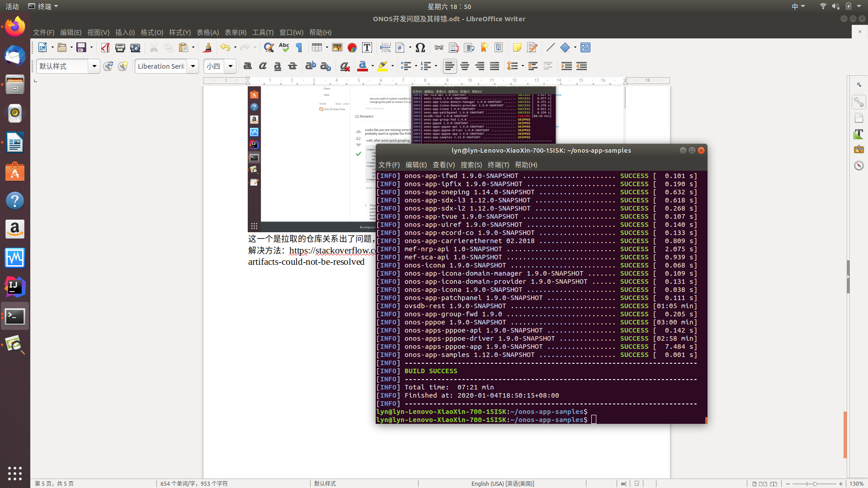This screenshot has height=488, width=868.
Task: Toggle bold text formatting
Action: pyautogui.click(x=247, y=66)
